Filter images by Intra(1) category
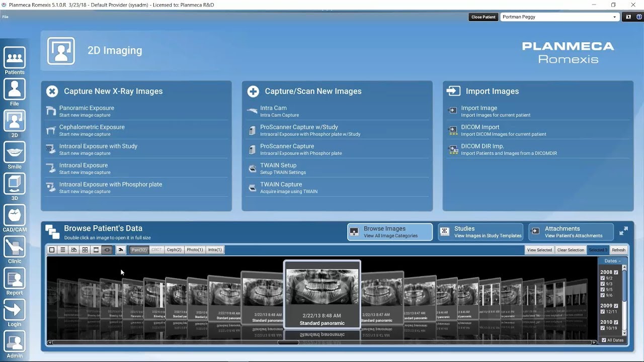 (215, 250)
